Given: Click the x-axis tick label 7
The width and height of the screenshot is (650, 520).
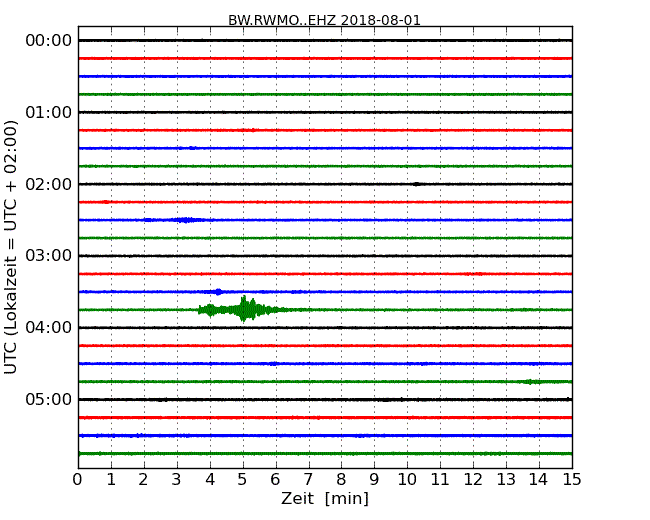Looking at the screenshot, I should point(308,480).
